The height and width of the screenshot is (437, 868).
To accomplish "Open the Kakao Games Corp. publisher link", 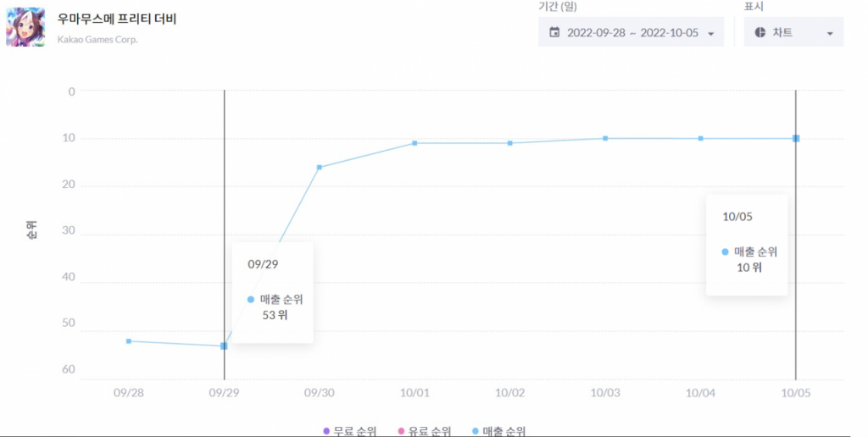I will 97,39.
